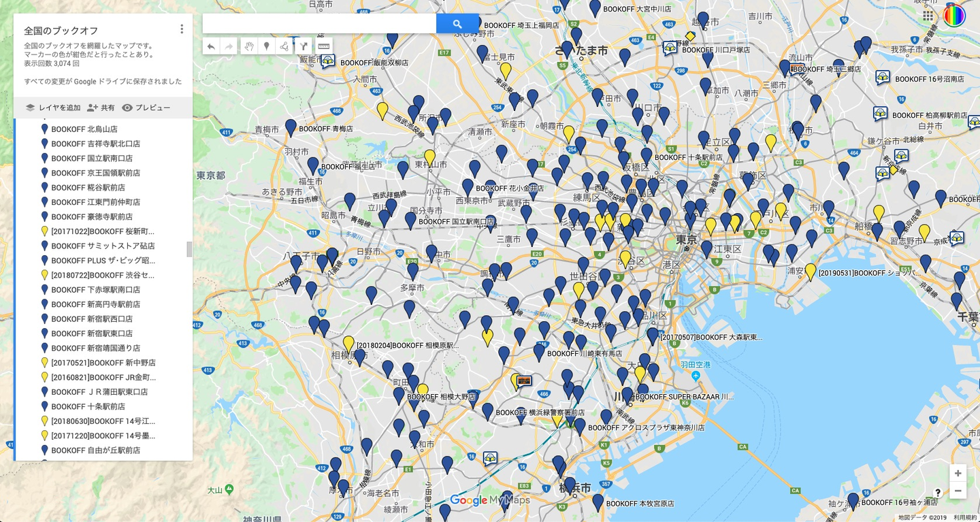Viewport: 980px width, 522px height.
Task: Select list item BOOKOFF PLUS ザ･ビッグ昭...
Action: [103, 261]
